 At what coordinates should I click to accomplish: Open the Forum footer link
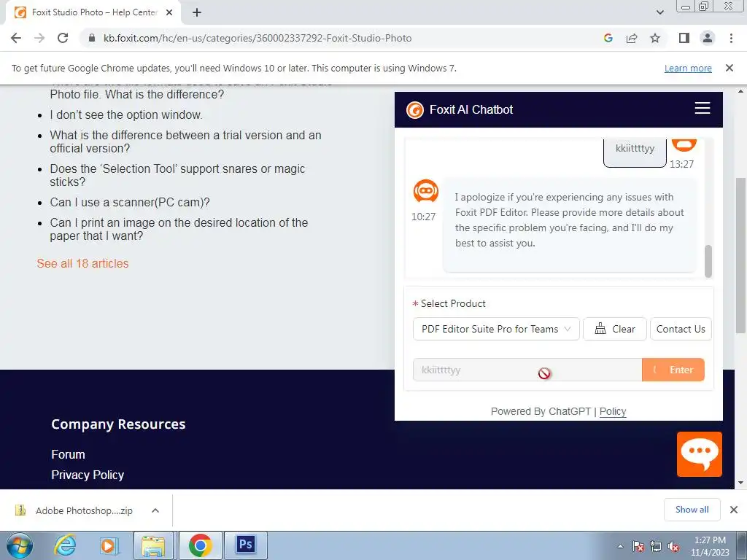(x=68, y=454)
